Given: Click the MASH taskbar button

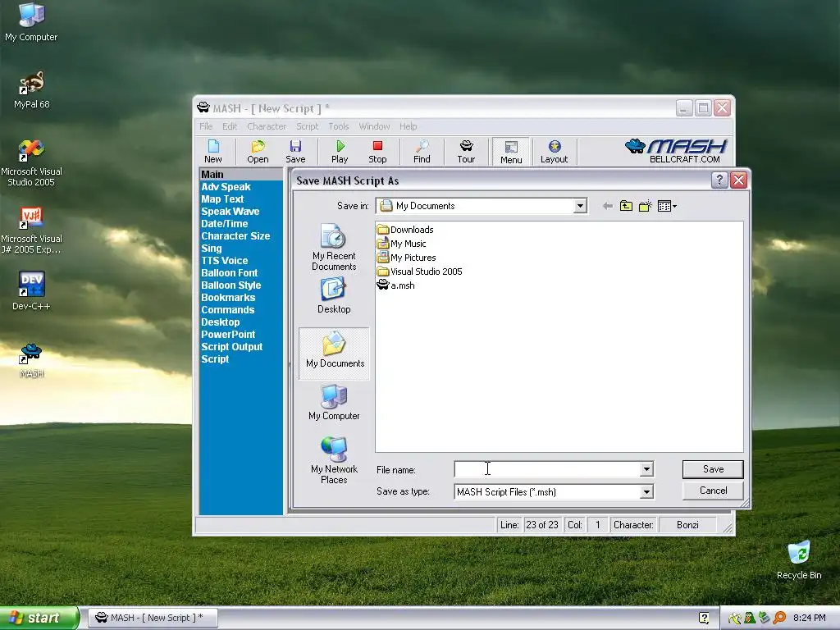Looking at the screenshot, I should tap(153, 618).
